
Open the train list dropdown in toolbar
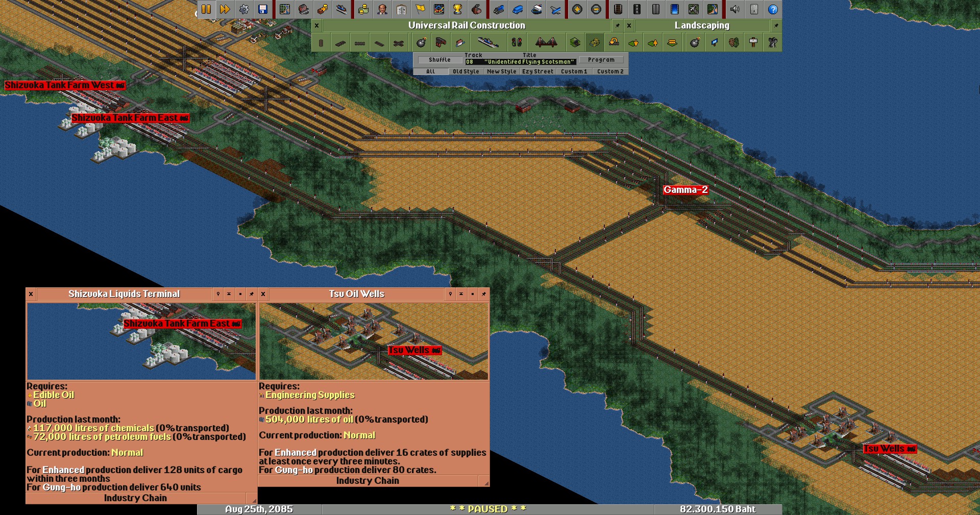pos(498,9)
